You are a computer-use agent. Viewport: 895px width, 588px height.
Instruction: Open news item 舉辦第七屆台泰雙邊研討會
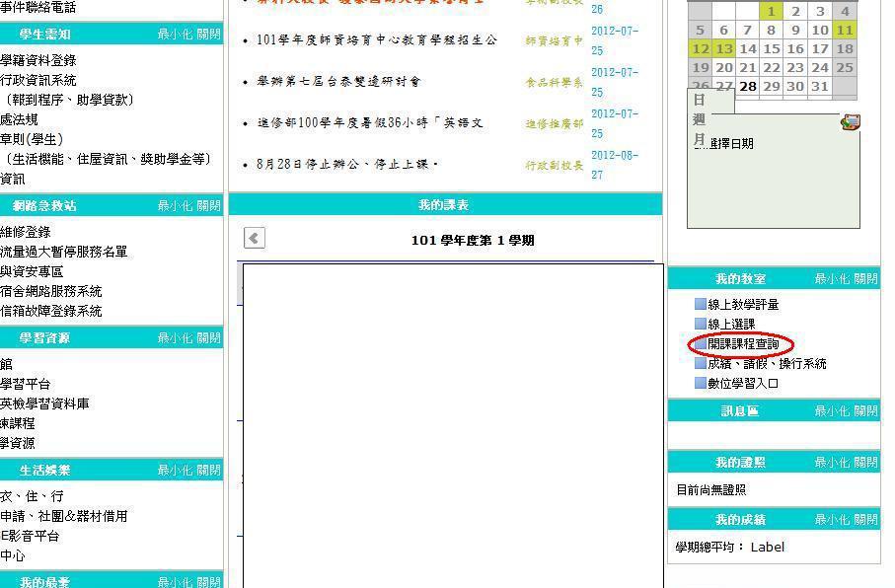(x=338, y=81)
